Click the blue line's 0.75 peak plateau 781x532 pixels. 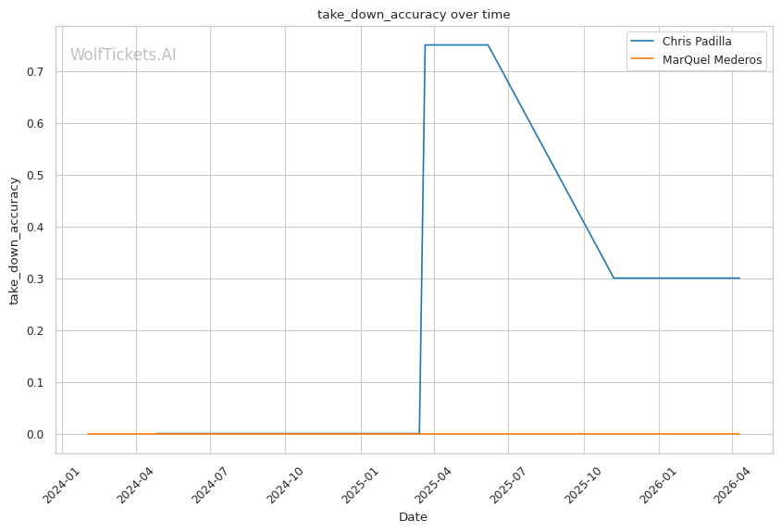[x=456, y=45]
